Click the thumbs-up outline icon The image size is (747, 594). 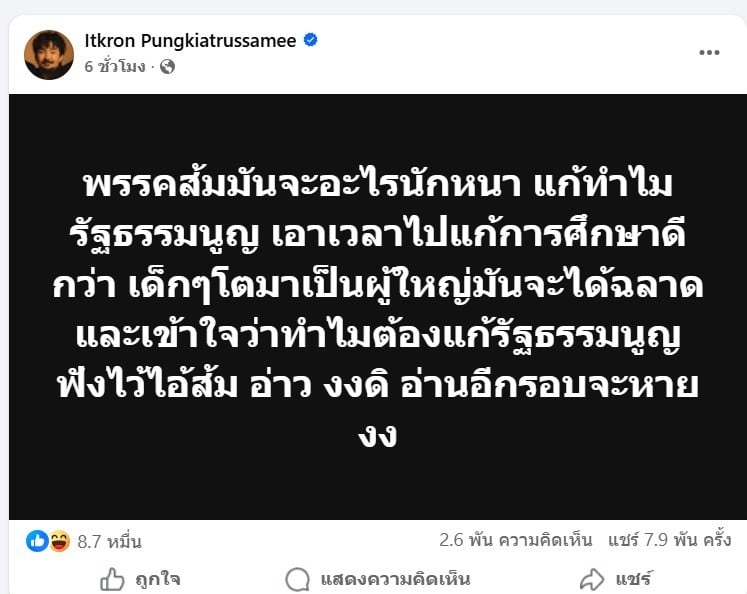pos(112,579)
